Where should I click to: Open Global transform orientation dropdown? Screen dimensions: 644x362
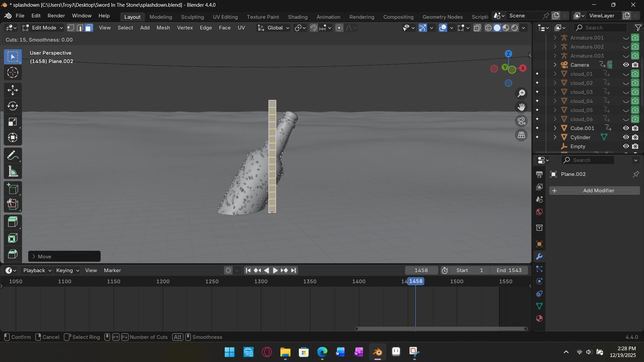click(273, 28)
